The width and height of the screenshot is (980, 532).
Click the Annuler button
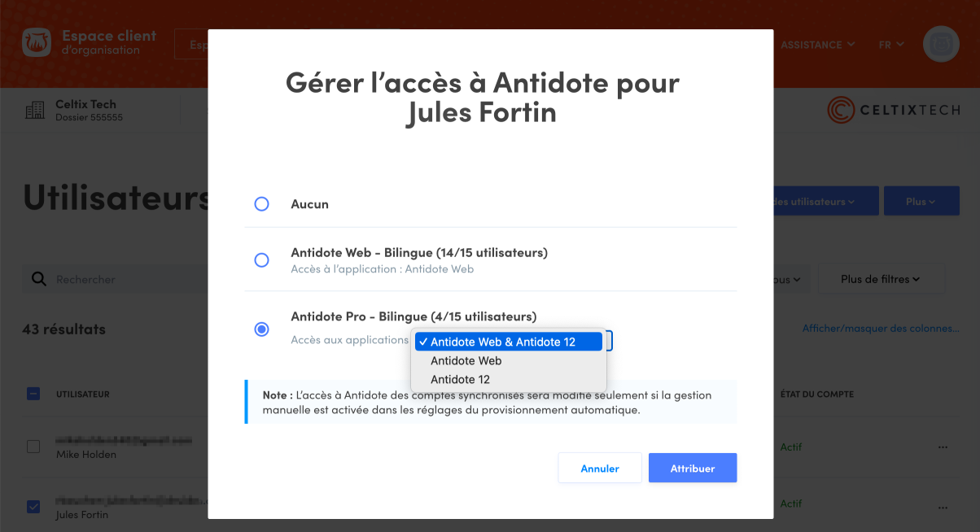pos(600,468)
